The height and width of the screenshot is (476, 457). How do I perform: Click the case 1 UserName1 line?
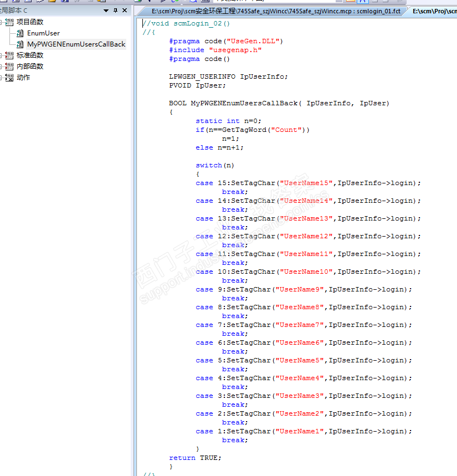(x=304, y=431)
